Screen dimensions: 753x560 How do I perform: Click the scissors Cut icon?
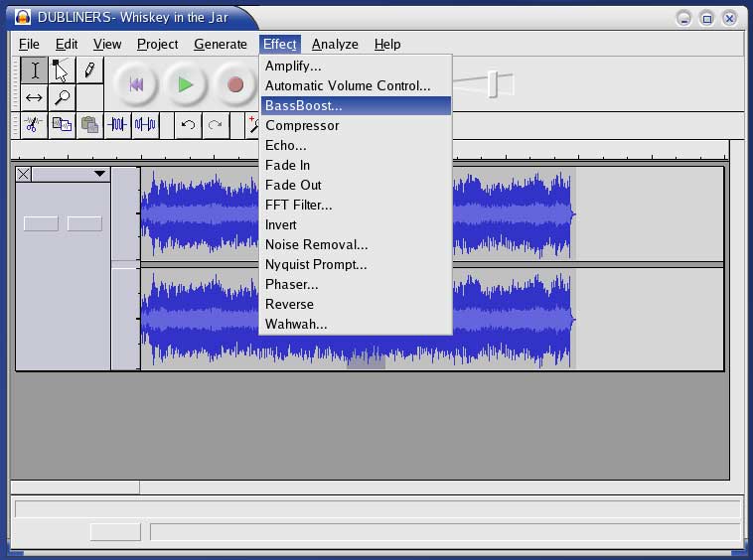(x=33, y=125)
